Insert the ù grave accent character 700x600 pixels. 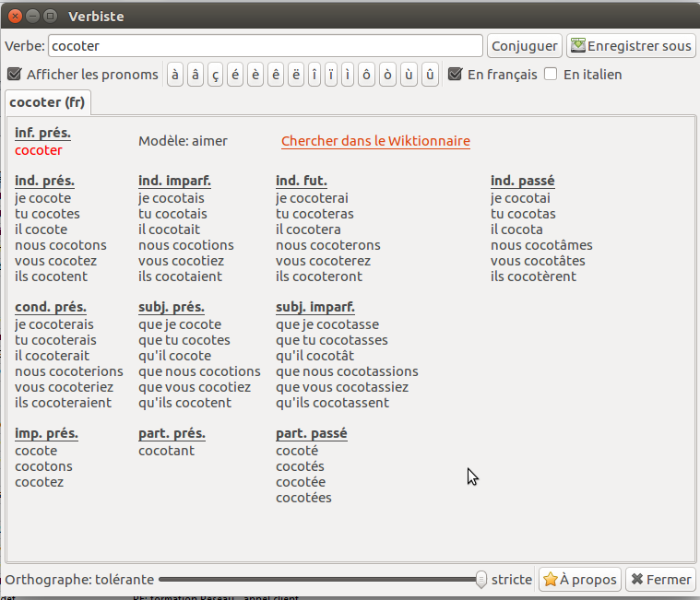pos(409,75)
